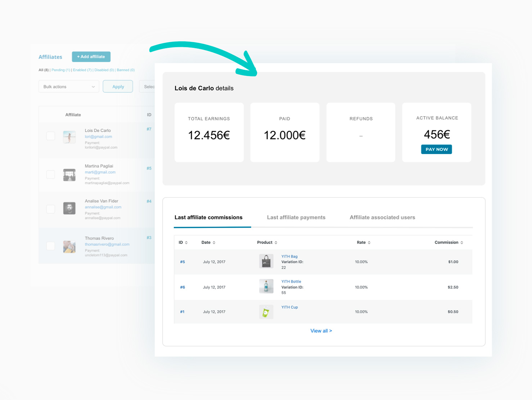Image resolution: width=532 pixels, height=400 pixels.
Task: Sort the table by Rate column
Action: click(x=369, y=243)
